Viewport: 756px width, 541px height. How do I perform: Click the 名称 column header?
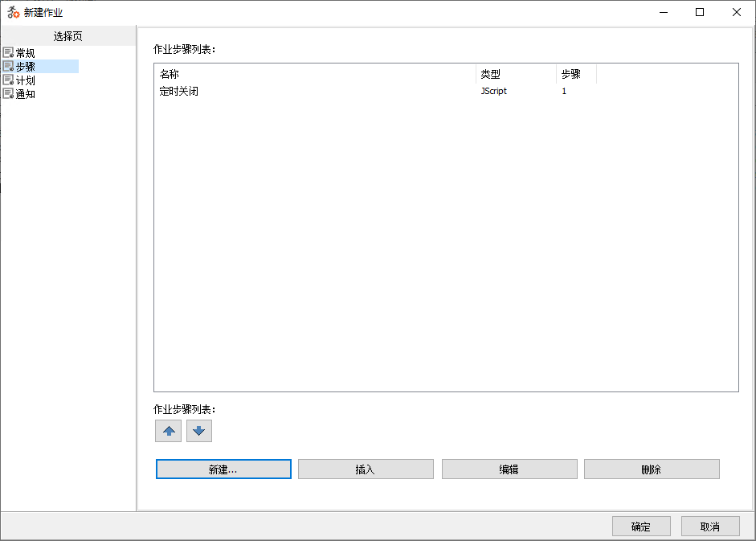pyautogui.click(x=315, y=74)
